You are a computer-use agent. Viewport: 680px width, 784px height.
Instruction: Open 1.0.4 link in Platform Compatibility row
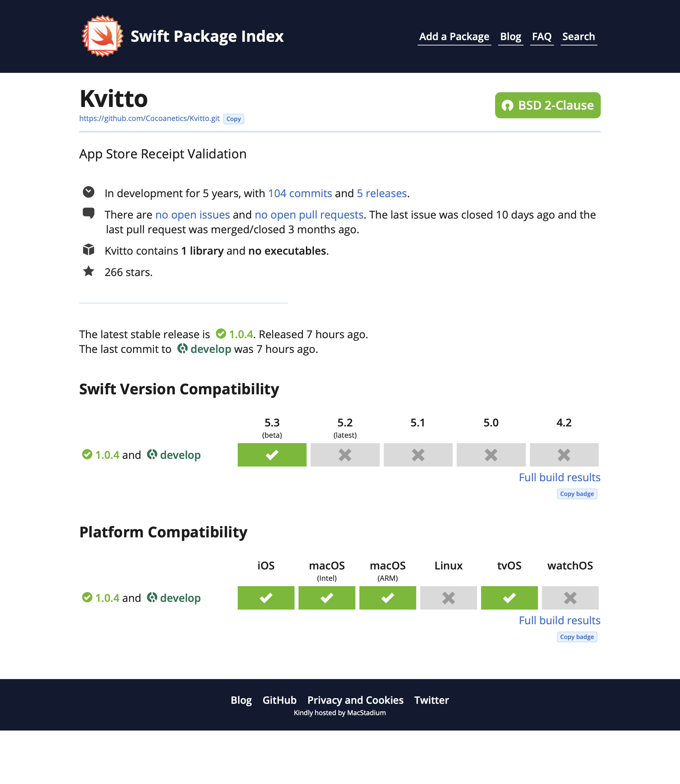[x=107, y=598]
